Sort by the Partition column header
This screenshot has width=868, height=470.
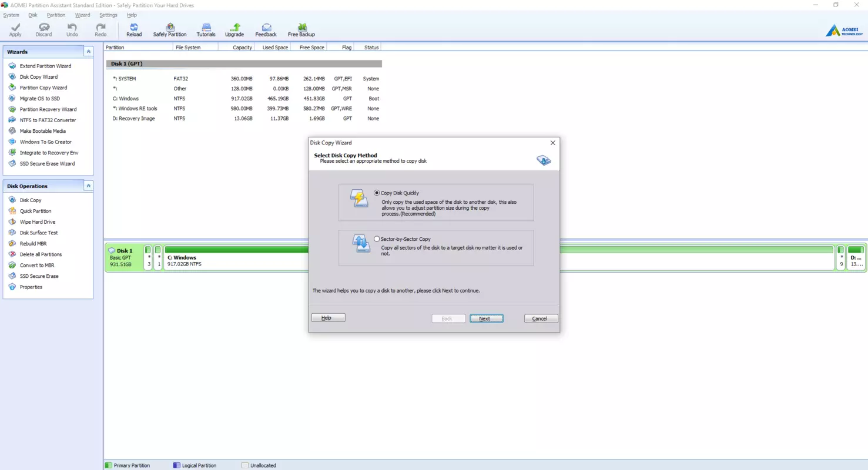click(x=139, y=47)
